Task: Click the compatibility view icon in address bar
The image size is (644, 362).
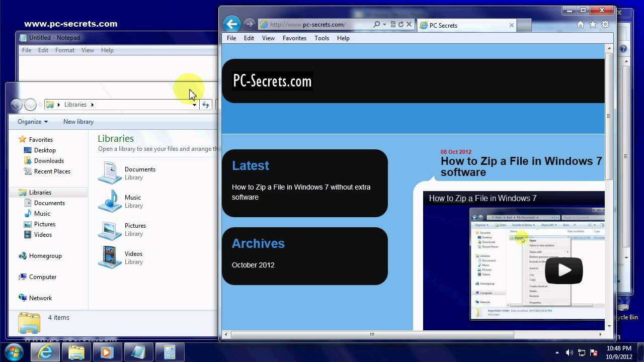Action: click(393, 24)
